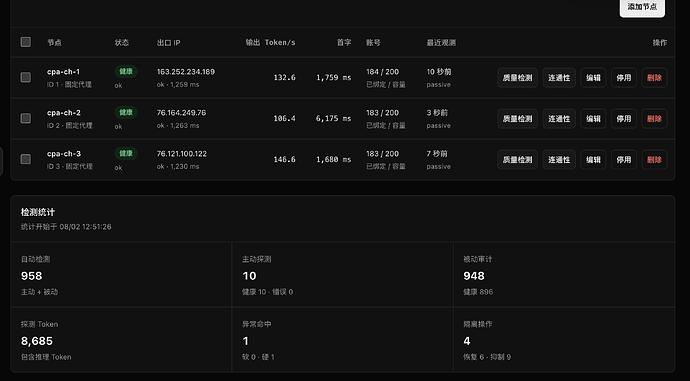Viewport: 690px width, 381px height.
Task: Edit node cpa-ch-2
Action: [x=593, y=119]
